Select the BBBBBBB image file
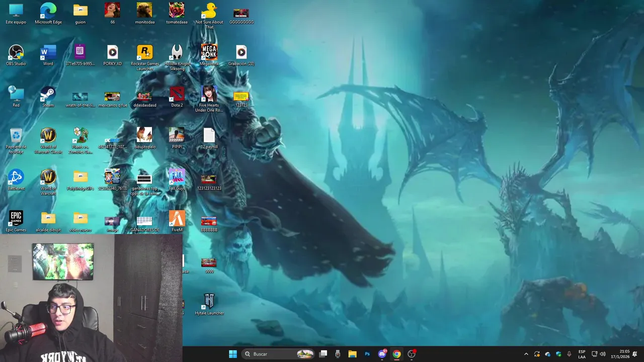 click(x=209, y=224)
